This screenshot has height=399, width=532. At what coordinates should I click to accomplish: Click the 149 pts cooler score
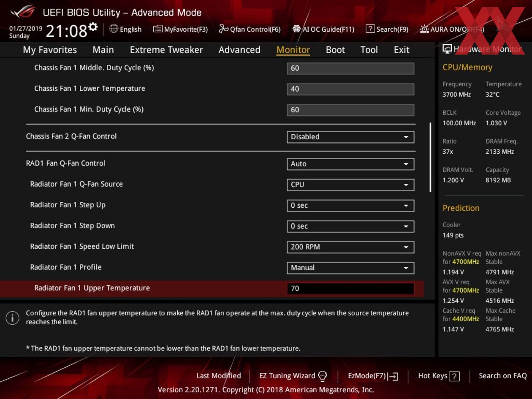point(453,235)
